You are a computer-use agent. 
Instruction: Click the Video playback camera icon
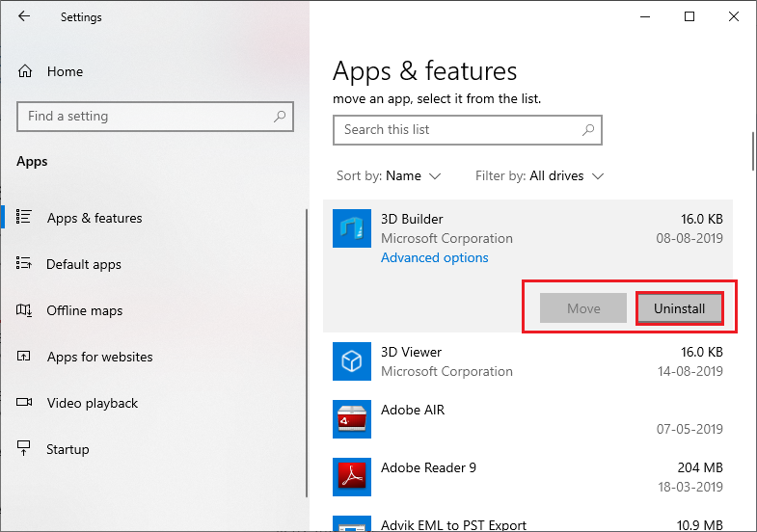click(24, 402)
